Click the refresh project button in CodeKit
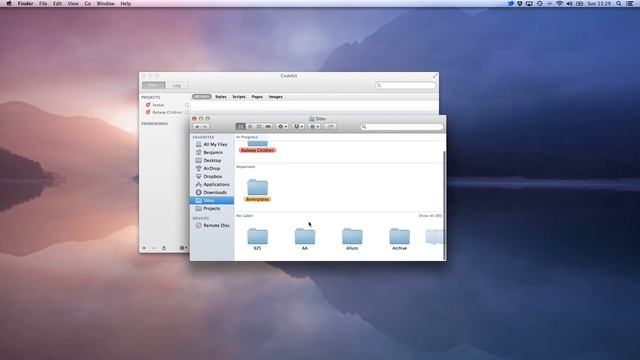The height and width of the screenshot is (360, 640). tap(164, 248)
